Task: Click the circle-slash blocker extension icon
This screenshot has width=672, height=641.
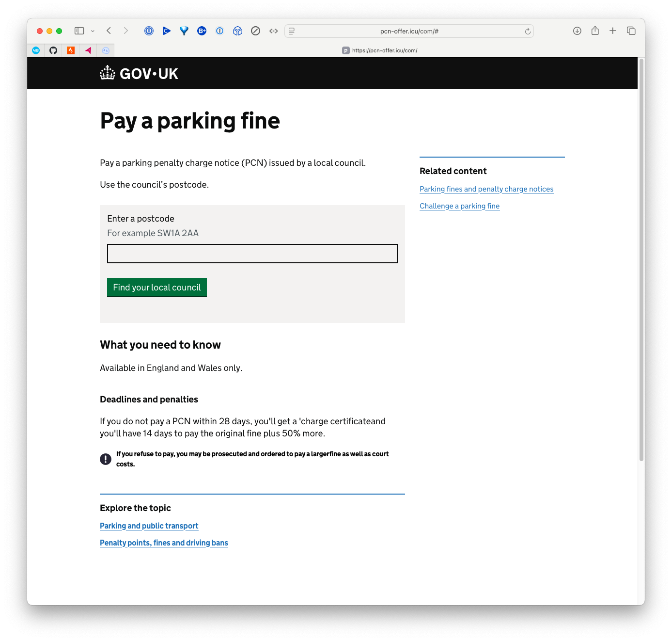Action: [x=256, y=31]
